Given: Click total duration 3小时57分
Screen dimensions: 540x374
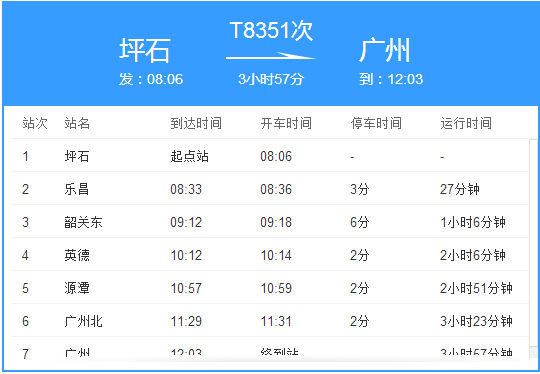Looking at the screenshot, I should pyautogui.click(x=271, y=79).
